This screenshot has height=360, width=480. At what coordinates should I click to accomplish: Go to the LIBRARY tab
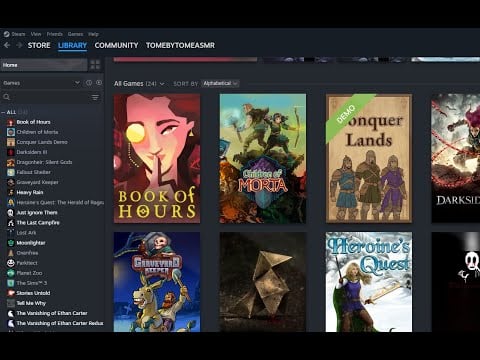pos(72,45)
